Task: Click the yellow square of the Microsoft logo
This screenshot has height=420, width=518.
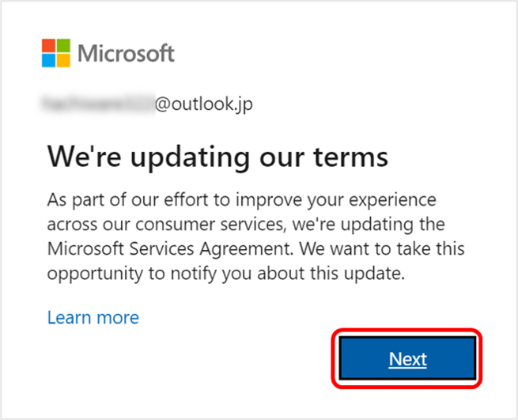Action: pyautogui.click(x=62, y=60)
